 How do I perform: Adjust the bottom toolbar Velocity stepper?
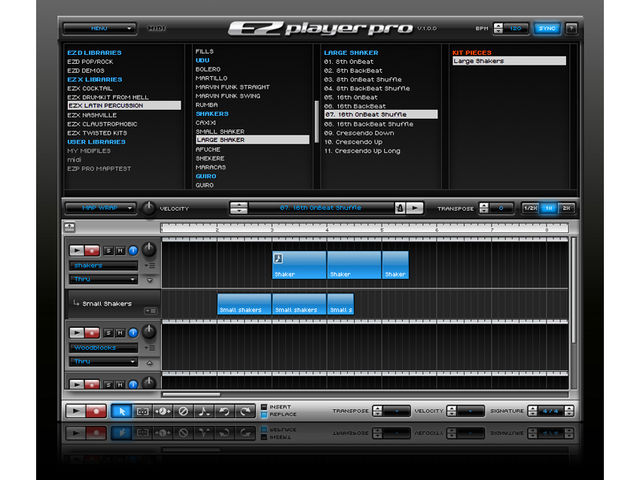click(451, 411)
